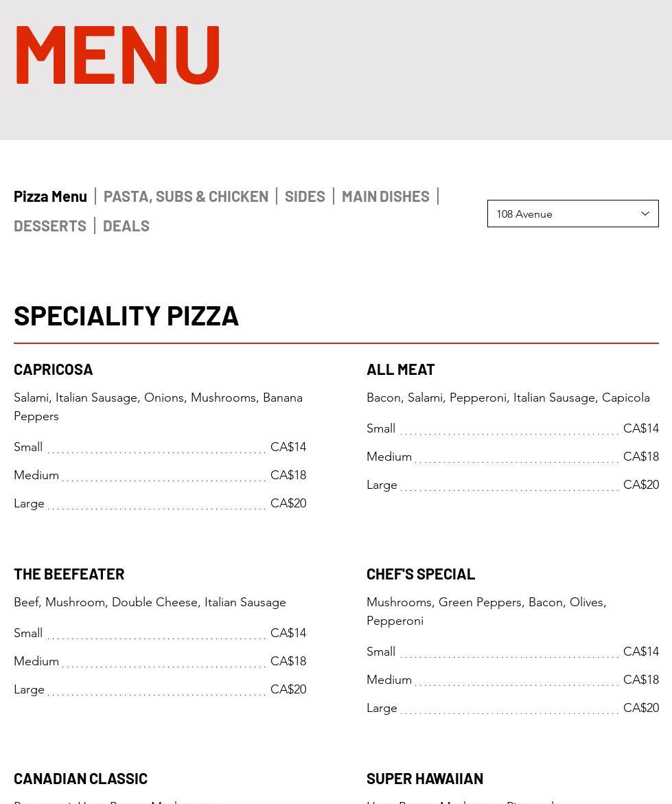Click The Beefeater pizza title

69,574
